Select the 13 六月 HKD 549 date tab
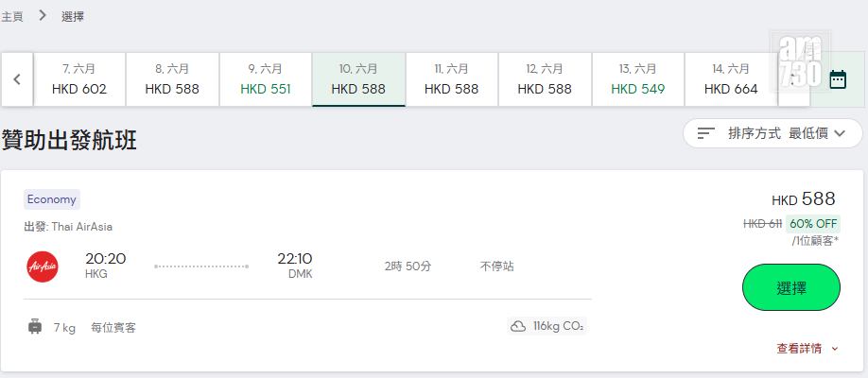The width and height of the screenshot is (868, 378). click(638, 79)
